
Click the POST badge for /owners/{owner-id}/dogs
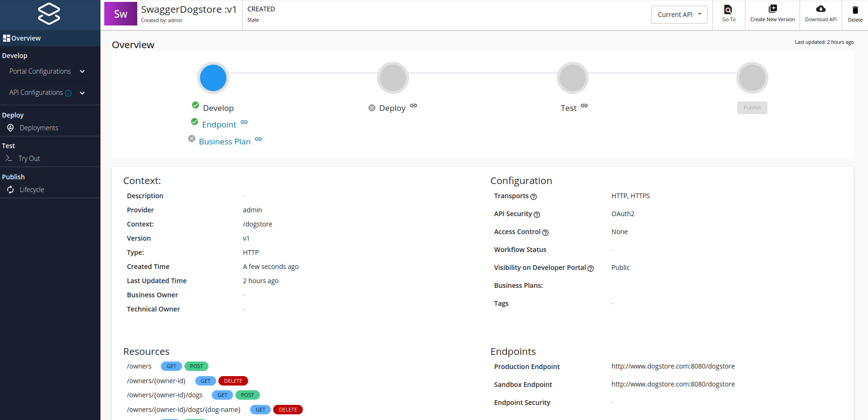click(x=248, y=395)
